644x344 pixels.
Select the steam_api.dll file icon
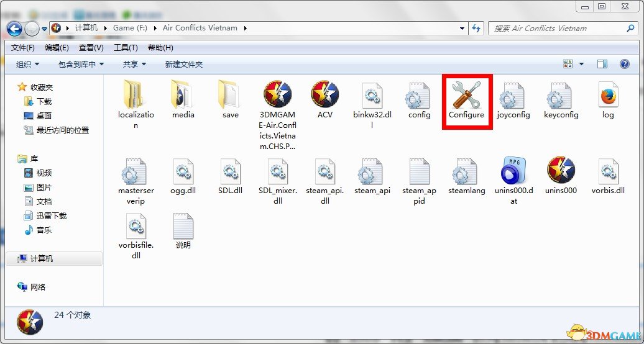click(x=325, y=171)
